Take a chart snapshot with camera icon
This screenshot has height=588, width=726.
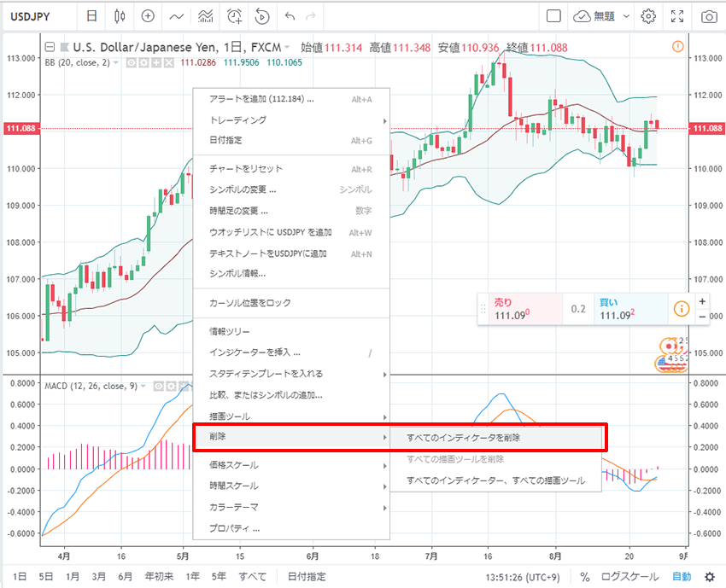click(x=709, y=16)
